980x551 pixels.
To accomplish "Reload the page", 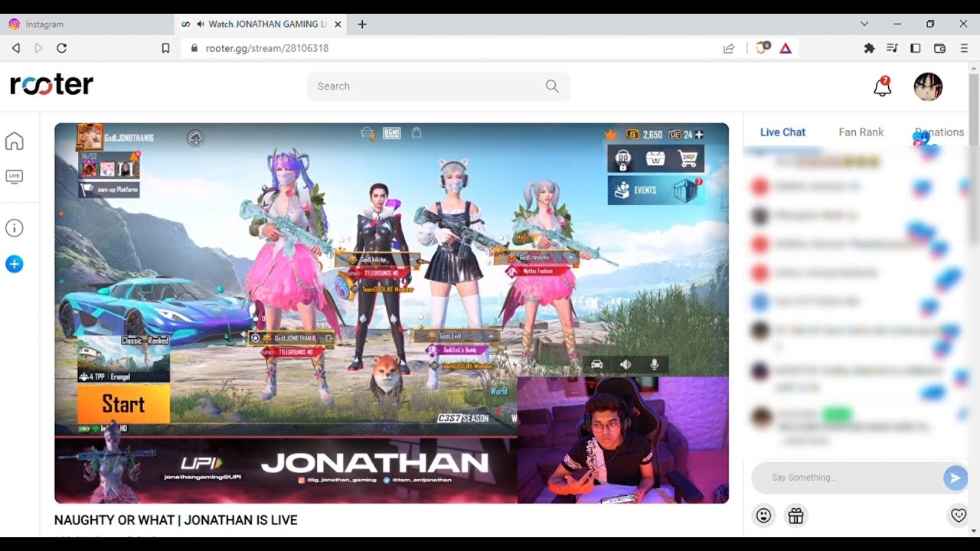I will pos(62,48).
